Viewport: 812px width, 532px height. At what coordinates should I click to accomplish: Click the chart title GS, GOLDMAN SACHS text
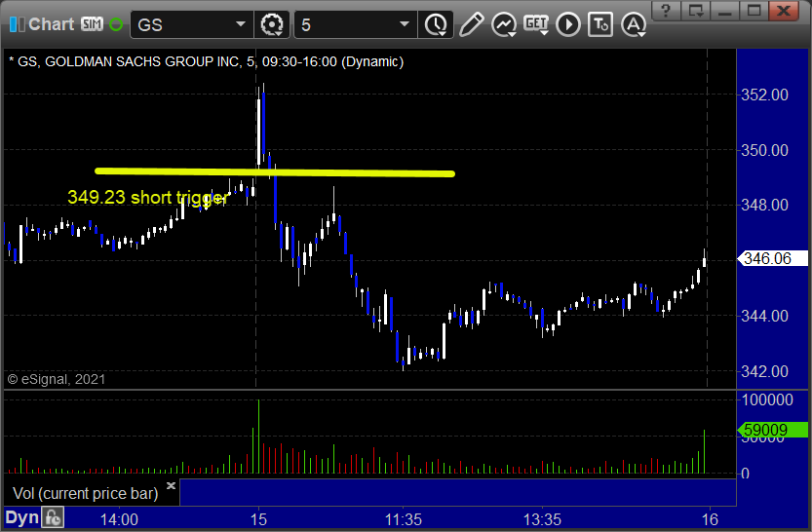[x=206, y=61]
